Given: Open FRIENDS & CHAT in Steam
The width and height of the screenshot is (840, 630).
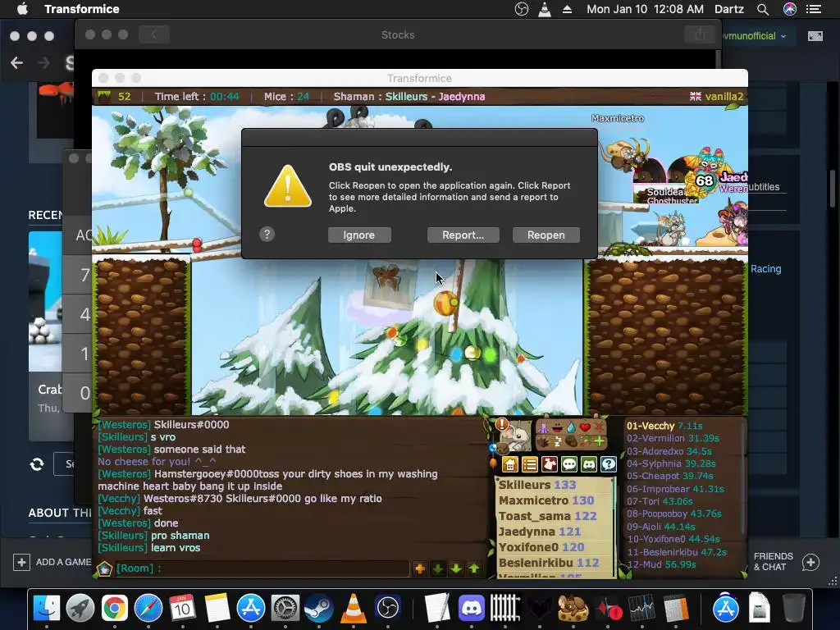Looking at the screenshot, I should coord(786,561).
